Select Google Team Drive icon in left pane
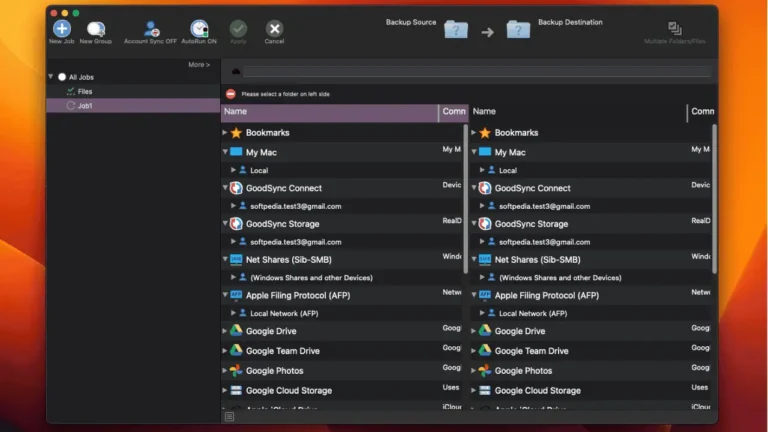Screen dimensions: 768x432 (236, 350)
